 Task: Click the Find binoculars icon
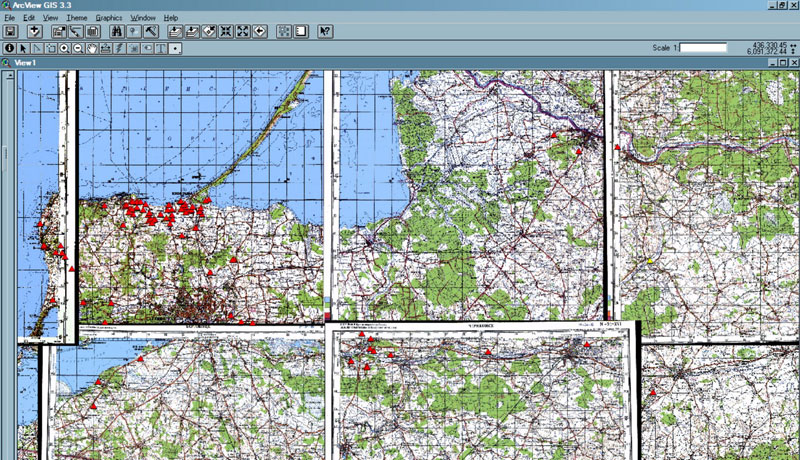[116, 32]
